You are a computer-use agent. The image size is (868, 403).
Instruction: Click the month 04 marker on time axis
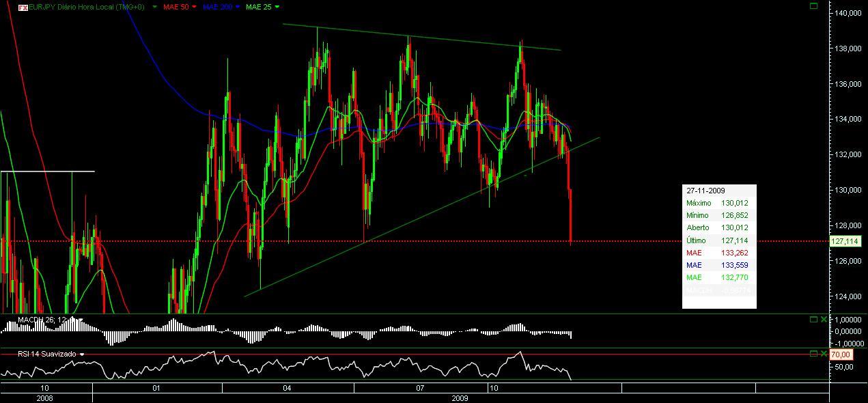[x=287, y=388]
